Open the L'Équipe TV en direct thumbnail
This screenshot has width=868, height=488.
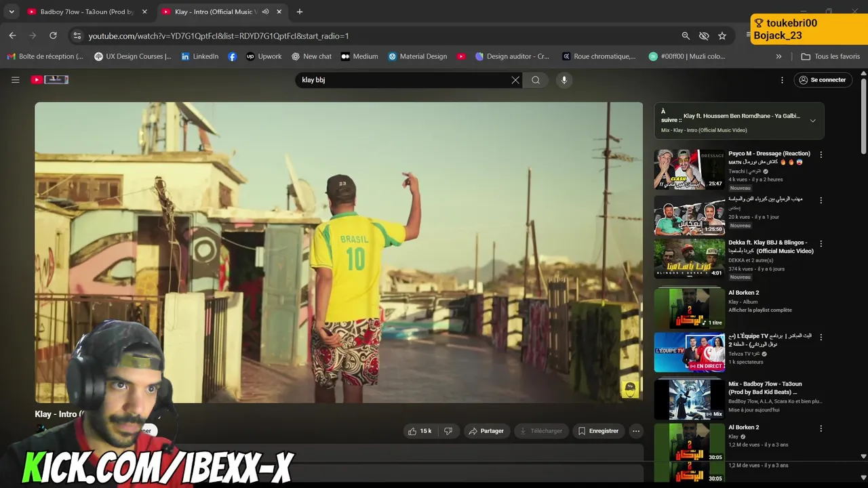(x=689, y=352)
